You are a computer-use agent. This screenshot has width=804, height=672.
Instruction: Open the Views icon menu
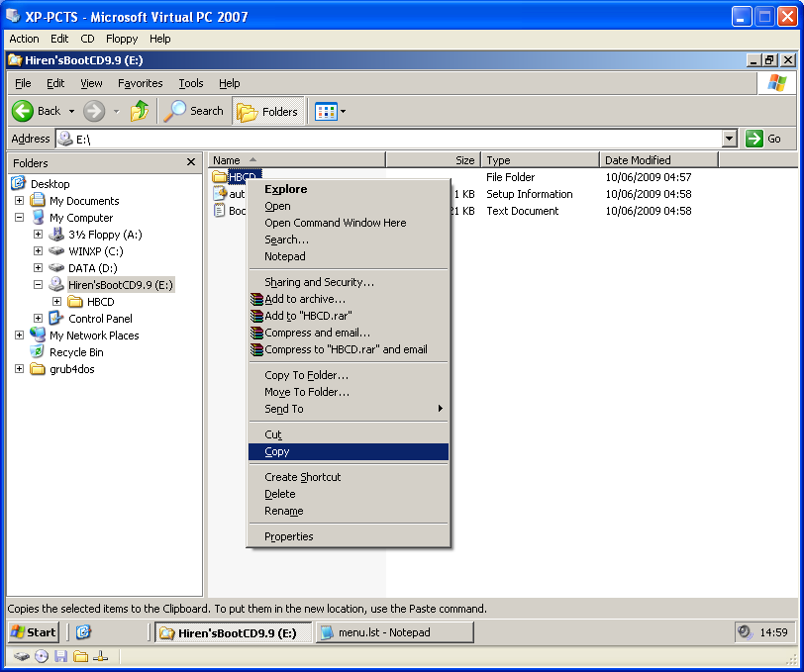[326, 111]
